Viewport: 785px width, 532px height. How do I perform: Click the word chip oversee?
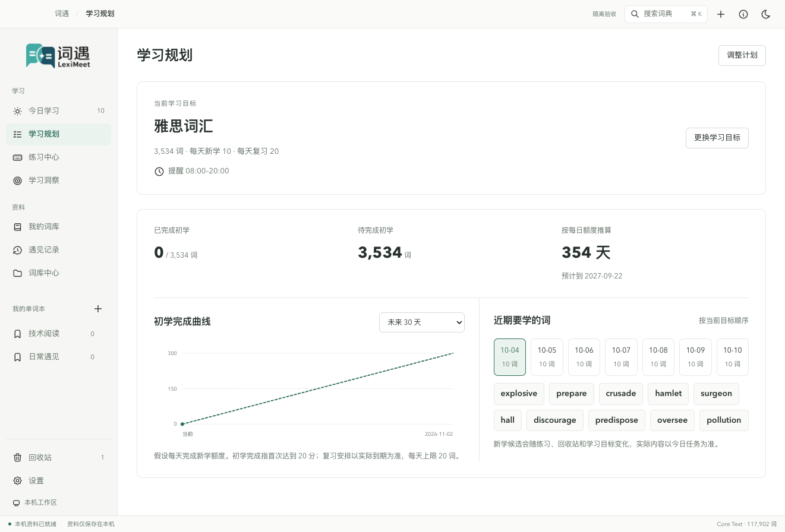point(672,420)
